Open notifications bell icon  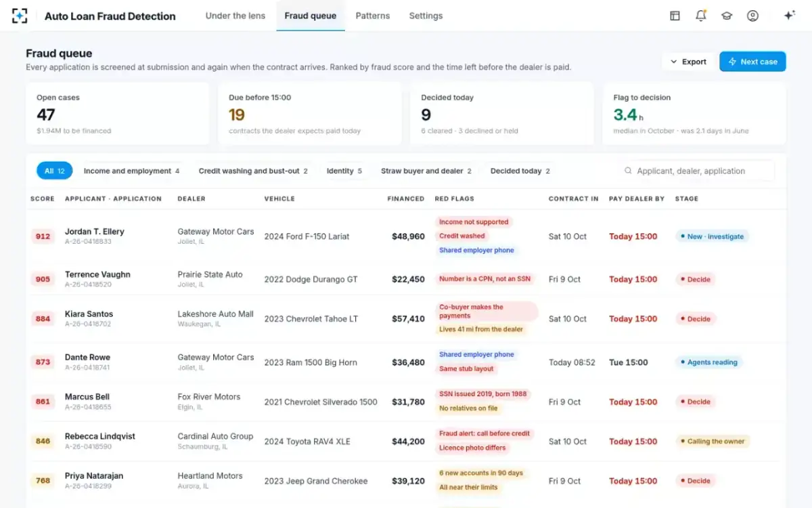click(701, 16)
